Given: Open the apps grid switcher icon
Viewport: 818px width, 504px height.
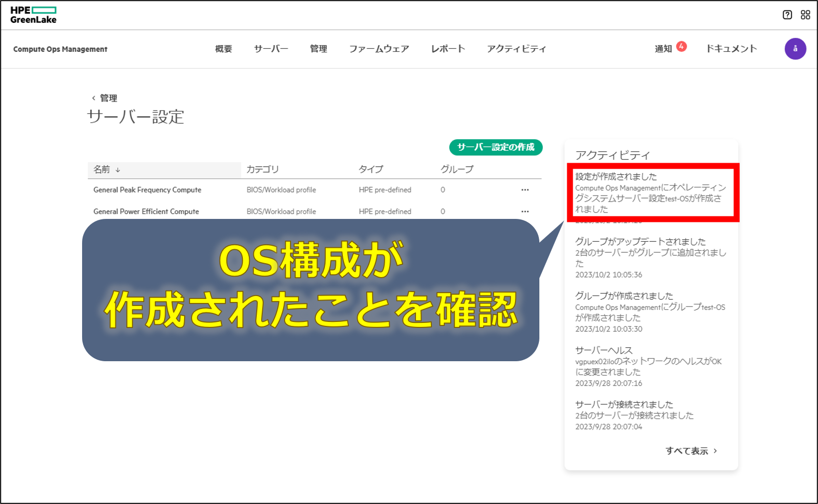Looking at the screenshot, I should coord(806,15).
